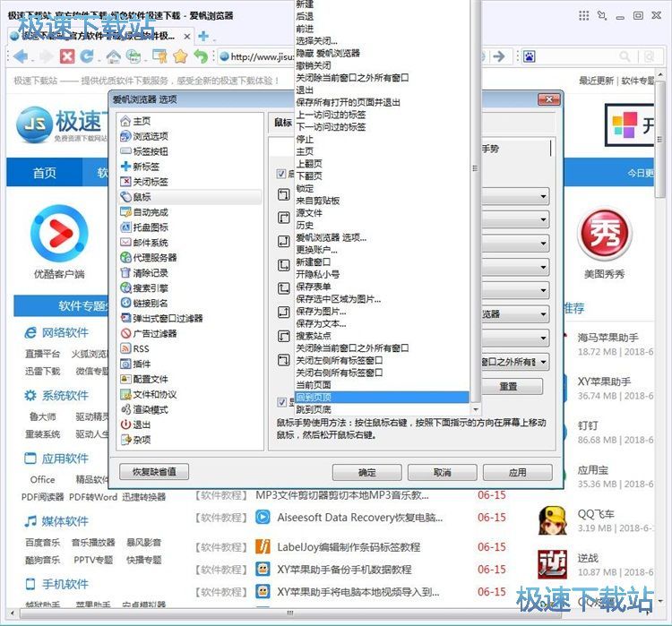672x626 pixels.
Task: Click the home icon in browser toolbar
Action: 114,56
